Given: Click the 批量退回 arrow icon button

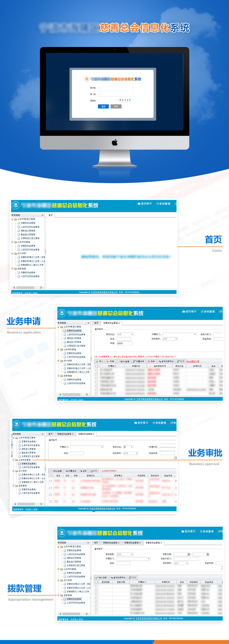Looking at the screenshot, I should point(71,471).
